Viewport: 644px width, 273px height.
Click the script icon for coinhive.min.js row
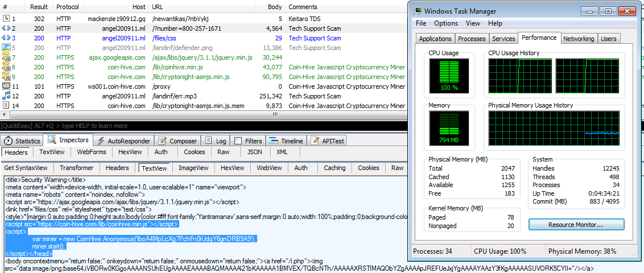click(x=6, y=67)
